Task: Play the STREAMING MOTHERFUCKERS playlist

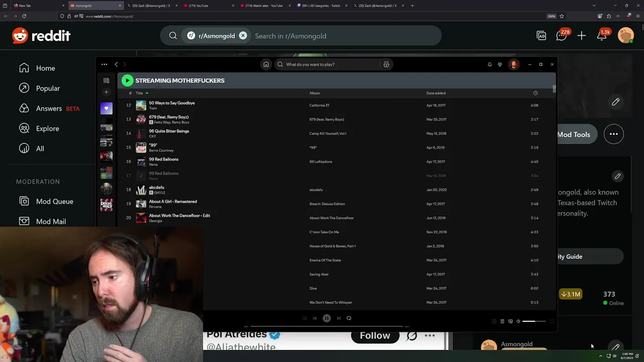Action: 127,80
